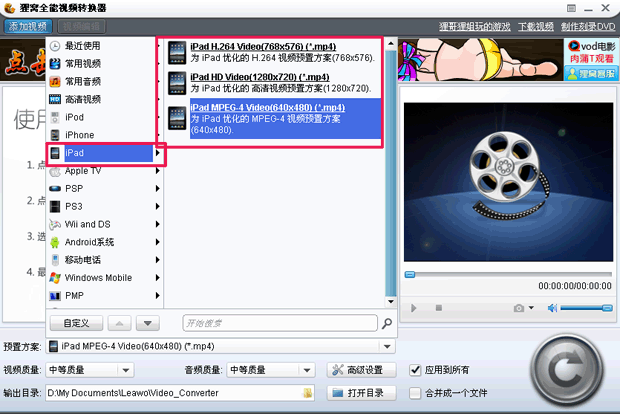Click the PS3 console icon

pos(55,206)
